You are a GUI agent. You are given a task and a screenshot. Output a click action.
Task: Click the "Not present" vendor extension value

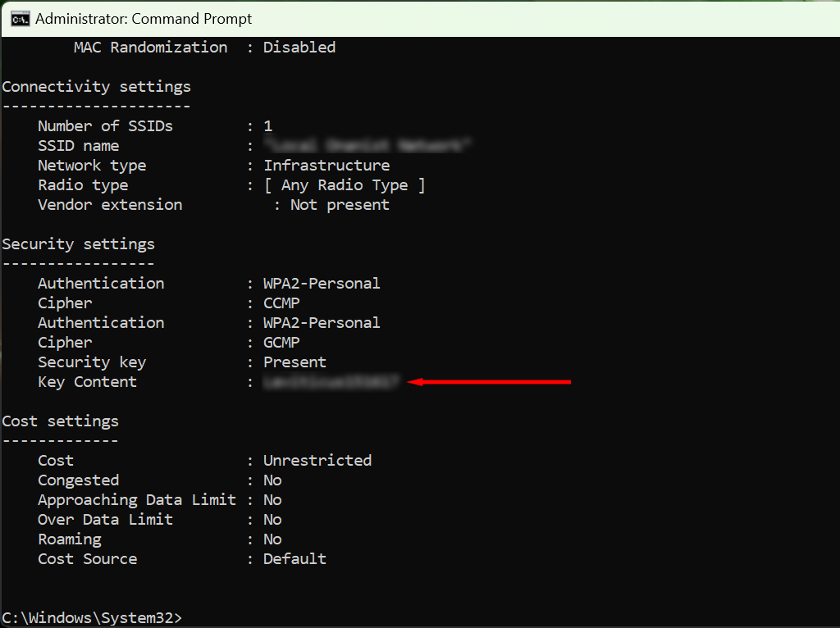(x=340, y=205)
